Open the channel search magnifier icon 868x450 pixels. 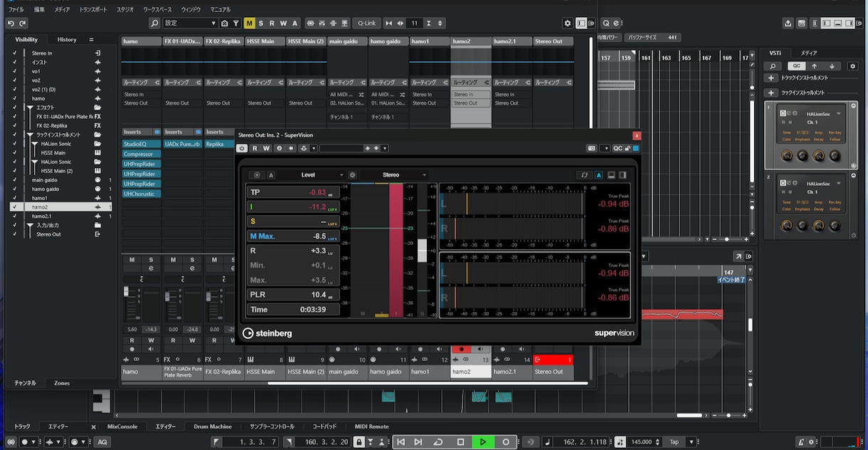tap(155, 23)
